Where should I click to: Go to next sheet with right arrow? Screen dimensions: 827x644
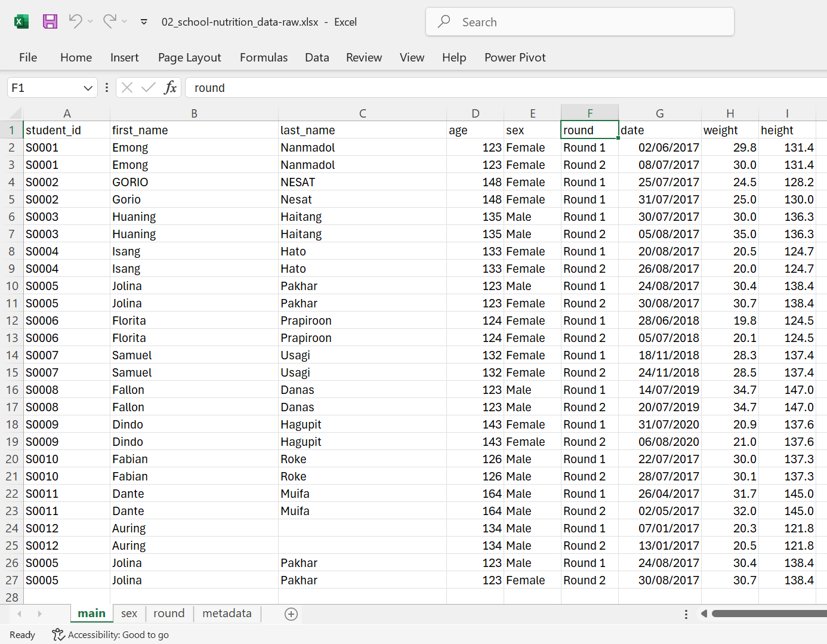click(x=39, y=614)
